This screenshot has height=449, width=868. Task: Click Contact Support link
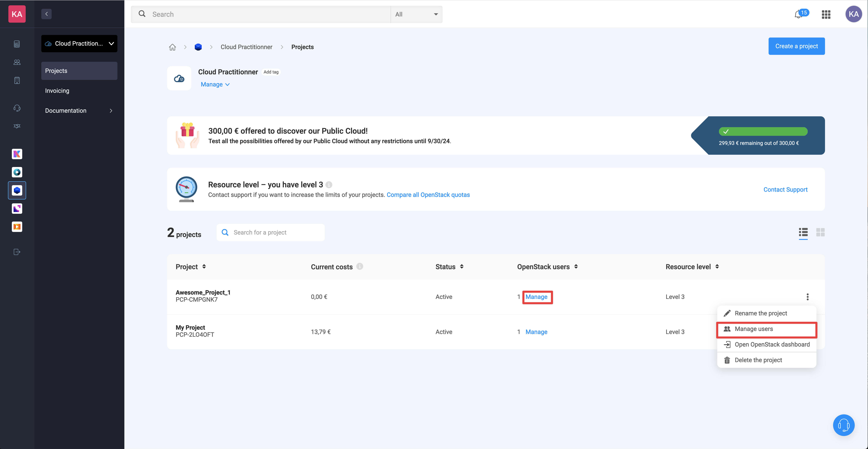pyautogui.click(x=785, y=190)
